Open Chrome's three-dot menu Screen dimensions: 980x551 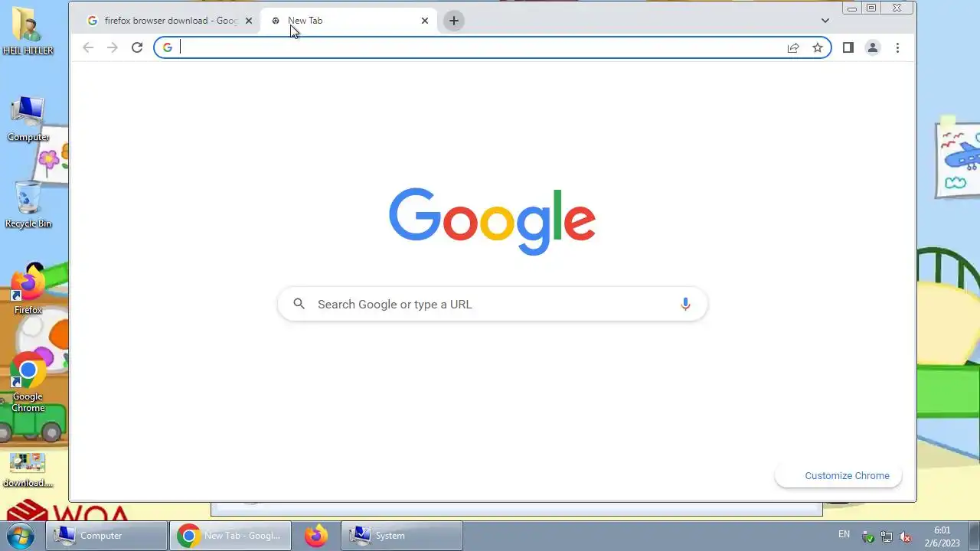897,47
